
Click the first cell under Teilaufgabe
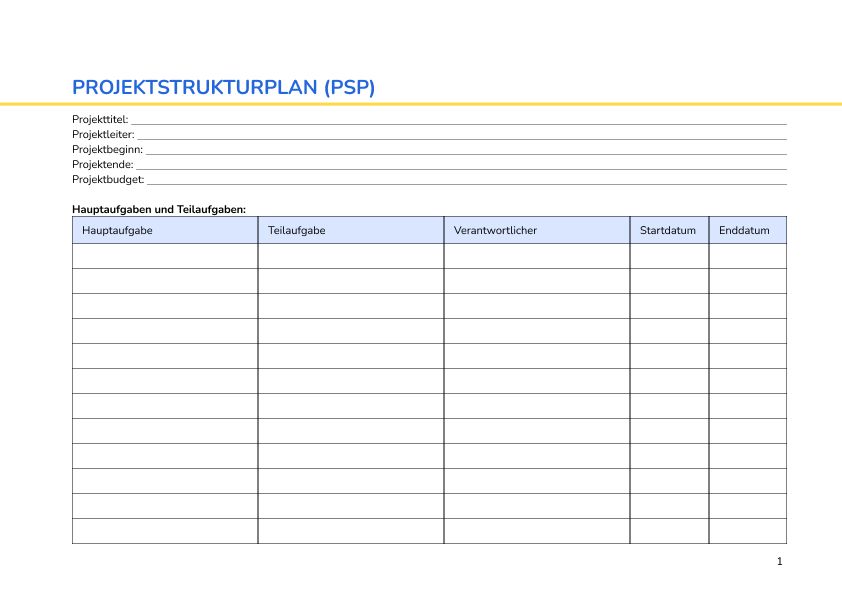(350, 256)
